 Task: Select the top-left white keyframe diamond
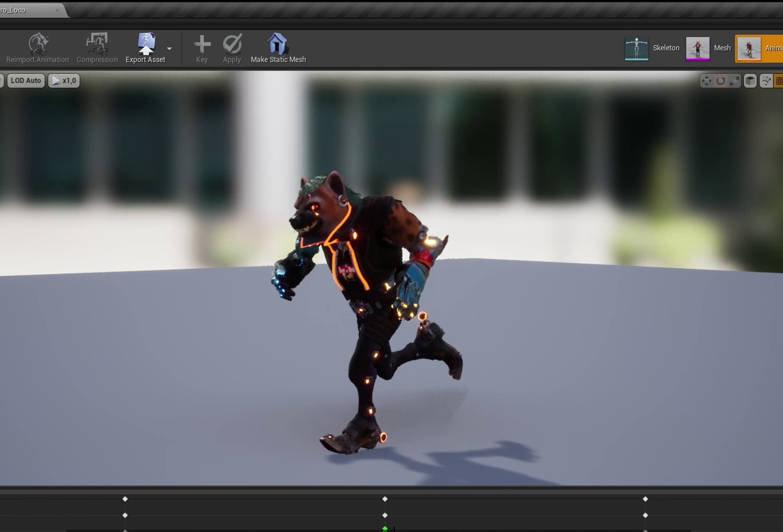pos(125,499)
